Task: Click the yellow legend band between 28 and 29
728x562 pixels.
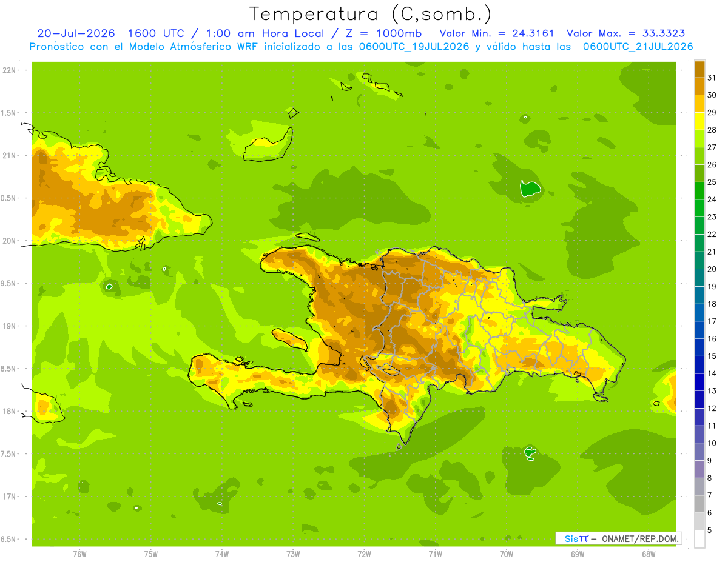Action: pyautogui.click(x=699, y=121)
